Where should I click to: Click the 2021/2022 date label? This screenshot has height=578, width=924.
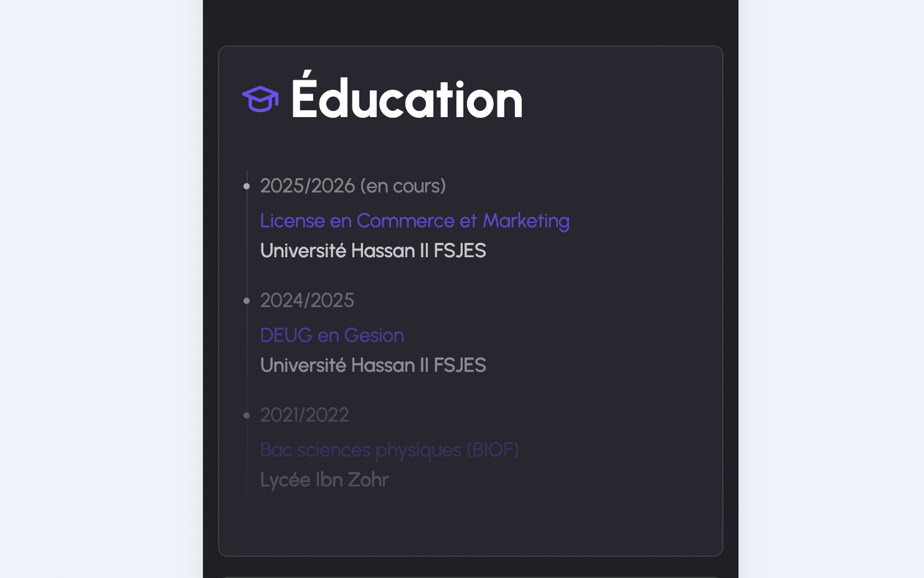click(304, 415)
